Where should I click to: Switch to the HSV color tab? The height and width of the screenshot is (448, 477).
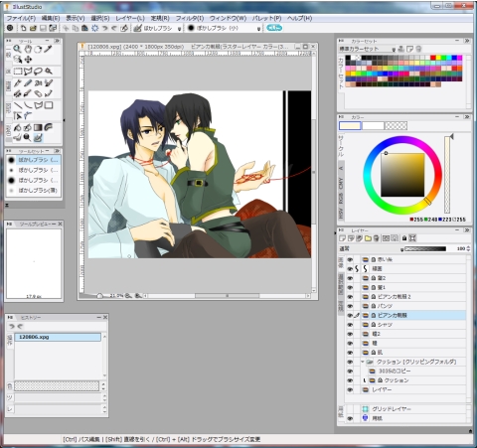tap(341, 214)
